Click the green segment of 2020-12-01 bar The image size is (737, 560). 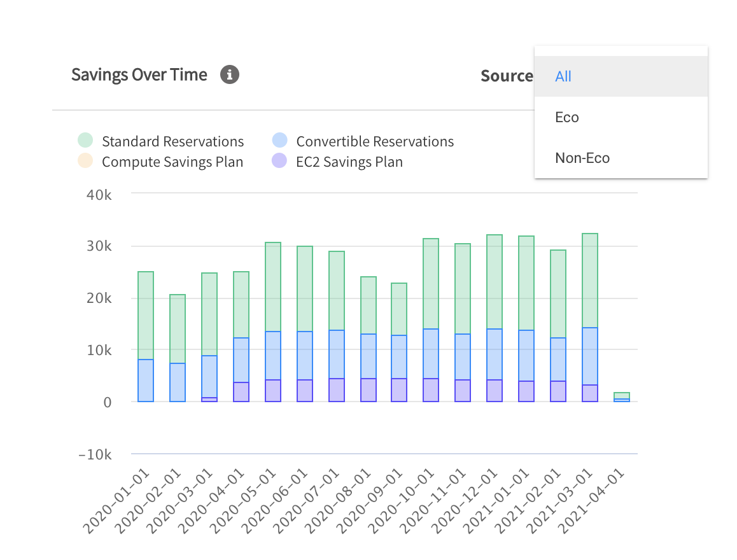point(495,281)
